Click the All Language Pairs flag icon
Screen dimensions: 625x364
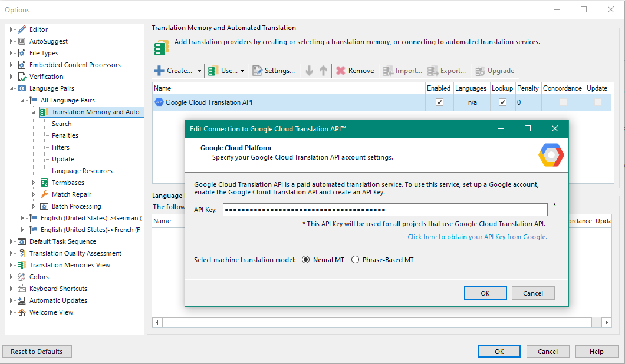tap(34, 100)
